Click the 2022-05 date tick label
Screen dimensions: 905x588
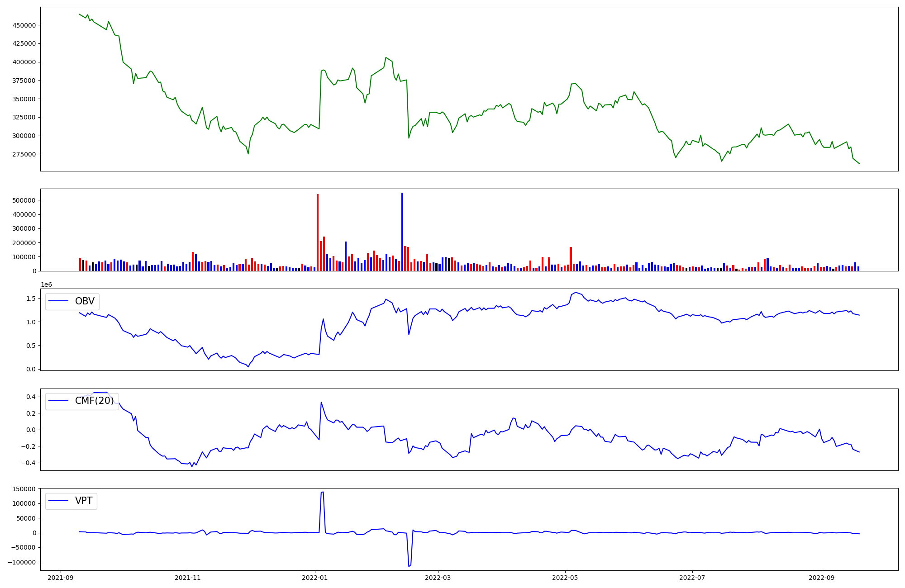point(565,578)
